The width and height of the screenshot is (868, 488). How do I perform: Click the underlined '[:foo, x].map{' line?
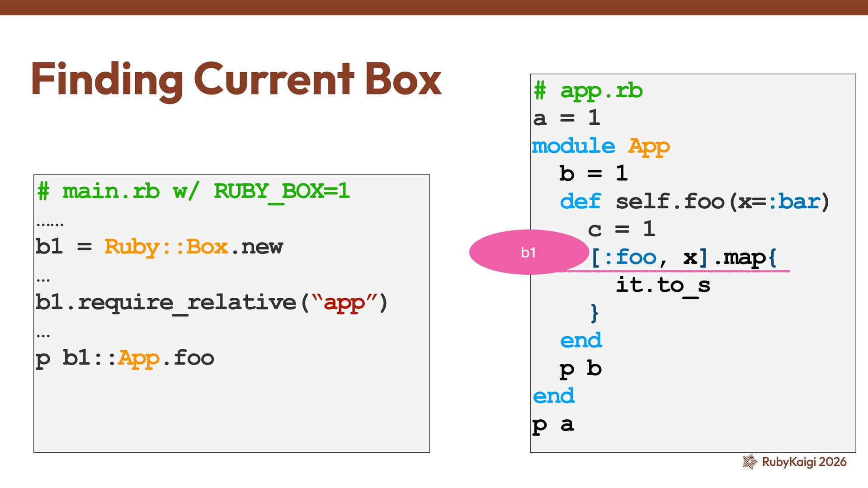tap(684, 258)
